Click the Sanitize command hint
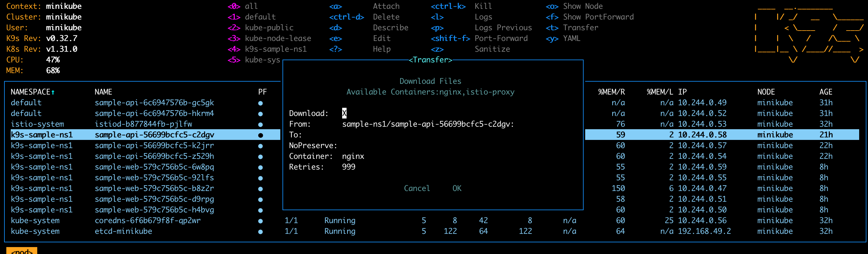The height and width of the screenshot is (254, 868). pyautogui.click(x=492, y=49)
